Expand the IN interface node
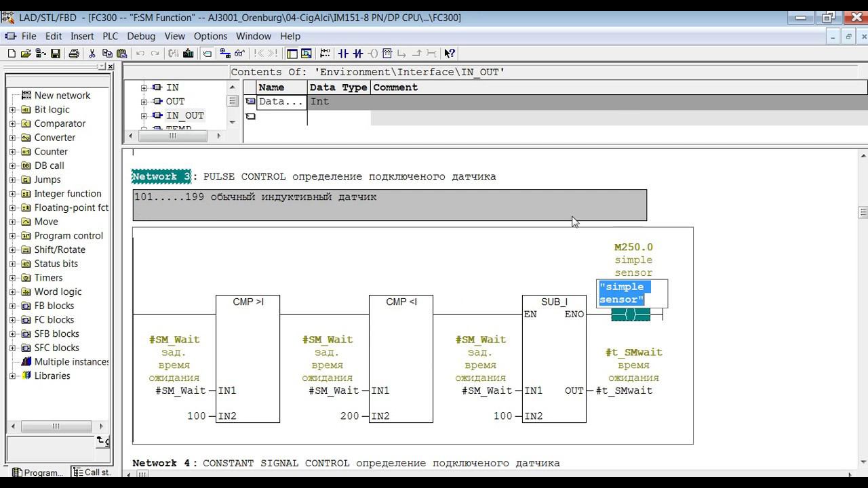The height and width of the screenshot is (488, 868). (x=144, y=88)
